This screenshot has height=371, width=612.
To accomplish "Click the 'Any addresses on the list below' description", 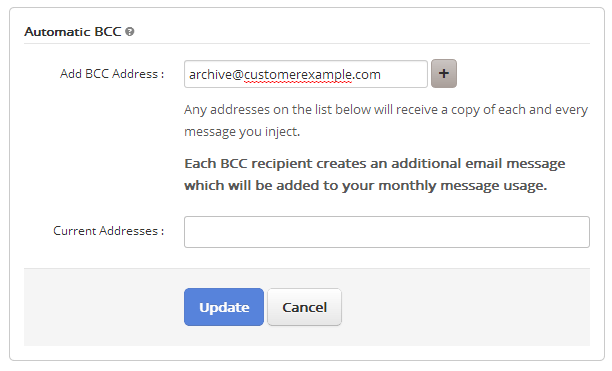I will [386, 121].
